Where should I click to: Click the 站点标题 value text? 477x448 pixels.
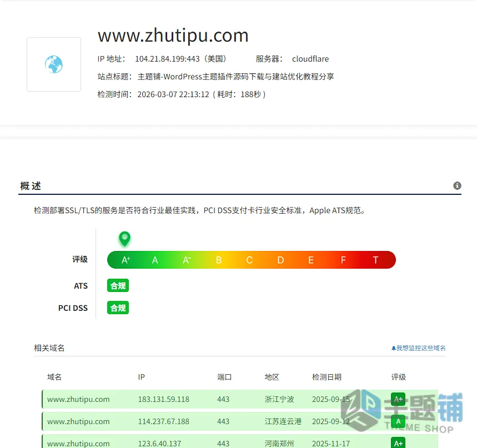[236, 77]
